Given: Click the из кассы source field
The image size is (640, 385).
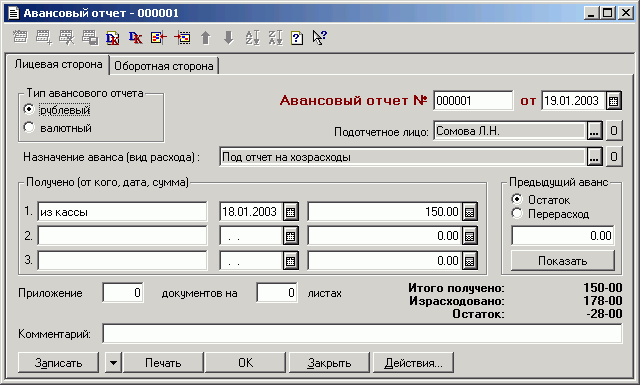Looking at the screenshot, I should (122, 212).
